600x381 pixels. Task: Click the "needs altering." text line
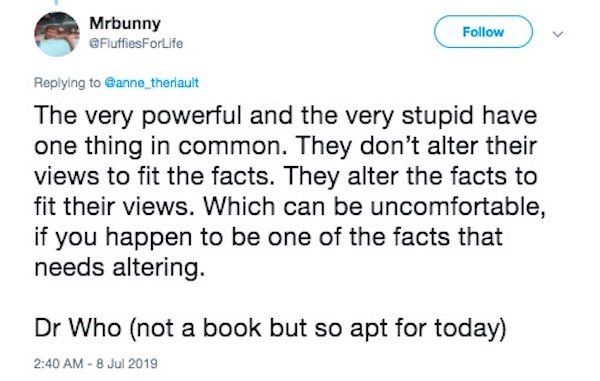120,267
